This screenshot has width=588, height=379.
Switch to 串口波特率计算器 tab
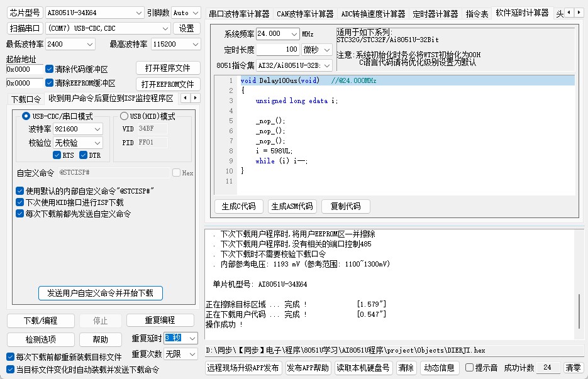239,14
